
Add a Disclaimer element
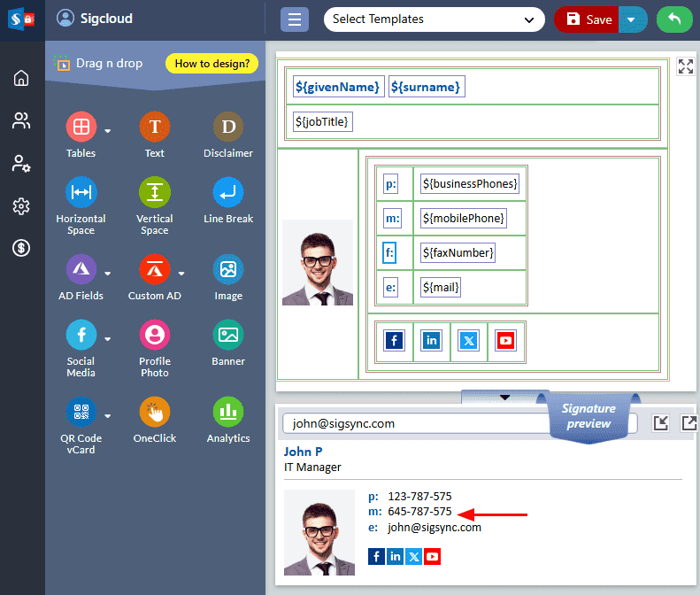[228, 127]
